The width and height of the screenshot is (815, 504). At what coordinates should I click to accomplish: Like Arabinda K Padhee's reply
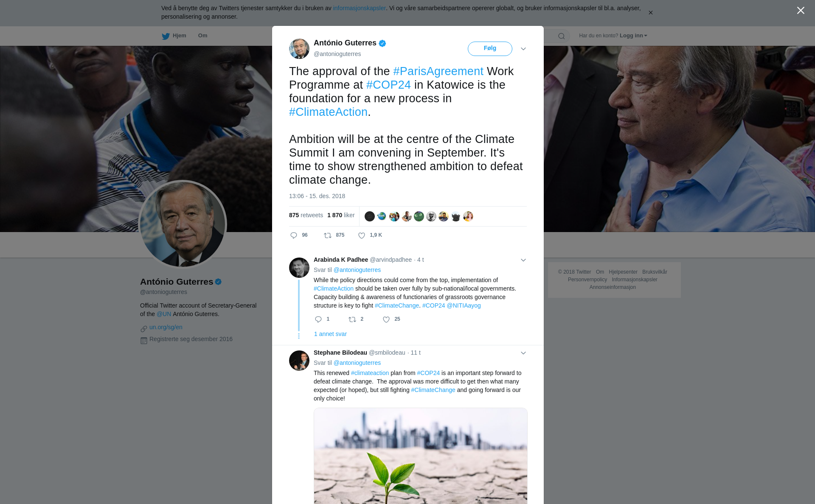coord(386,319)
